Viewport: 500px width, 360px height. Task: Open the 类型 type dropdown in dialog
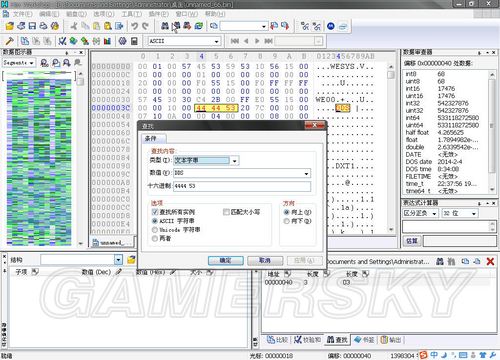(235, 161)
